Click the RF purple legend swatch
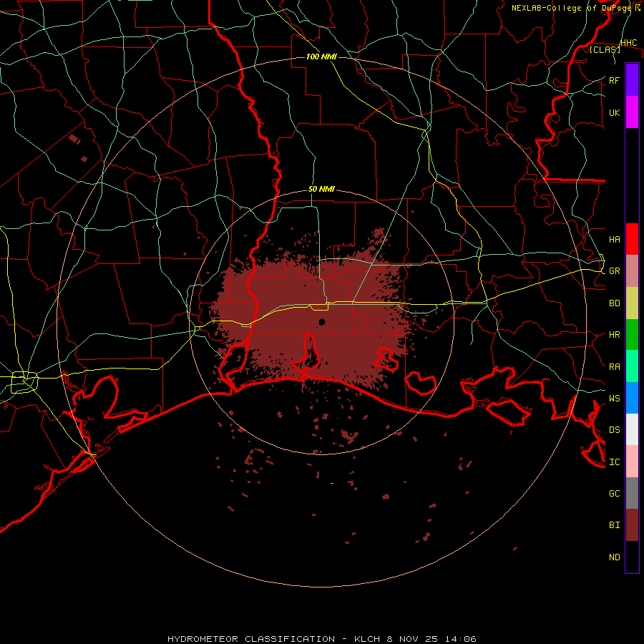 [x=632, y=80]
